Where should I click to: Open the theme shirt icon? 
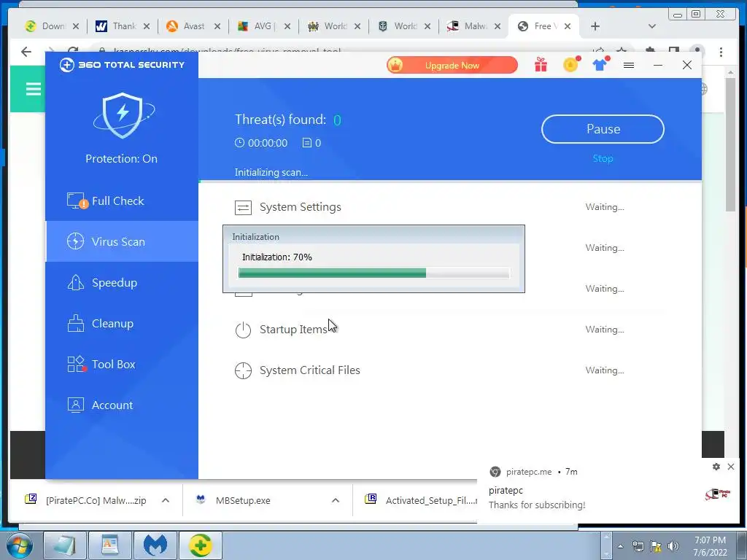click(600, 64)
